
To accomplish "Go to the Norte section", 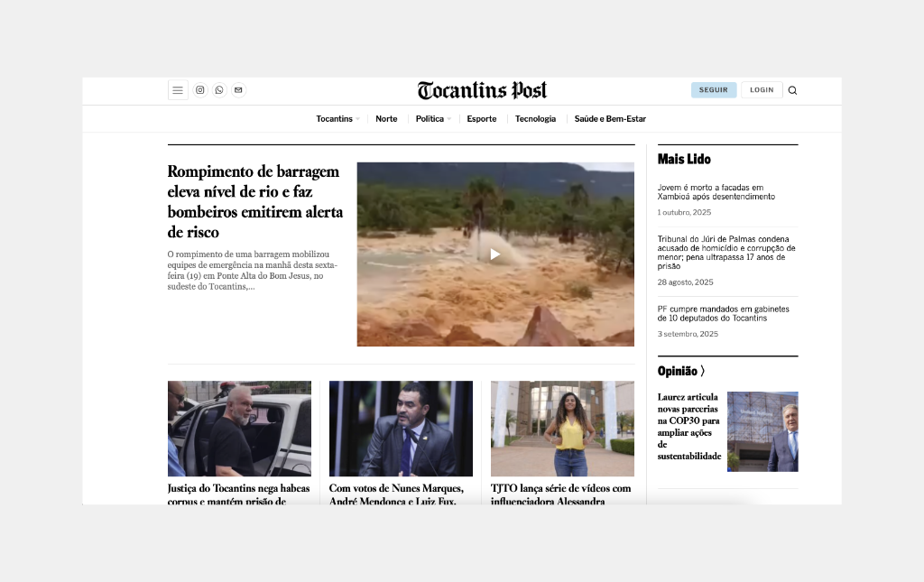I will pos(386,119).
